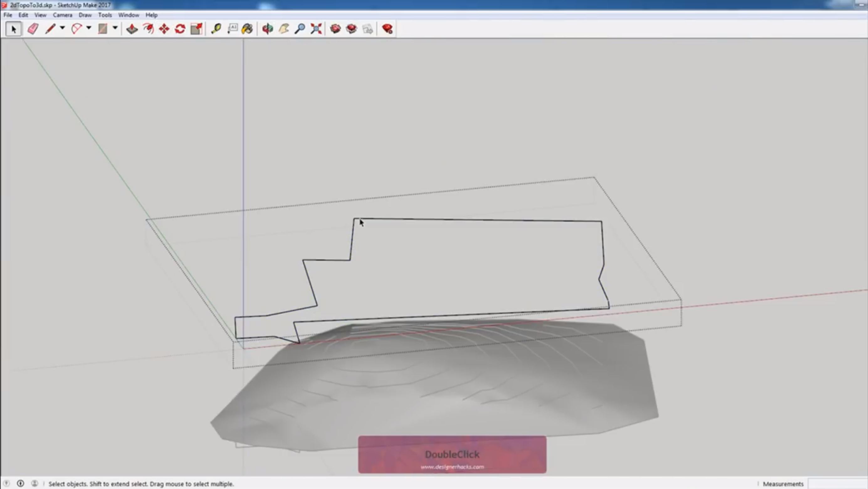The height and width of the screenshot is (489, 868).
Task: Open the Draw menu
Action: 85,15
